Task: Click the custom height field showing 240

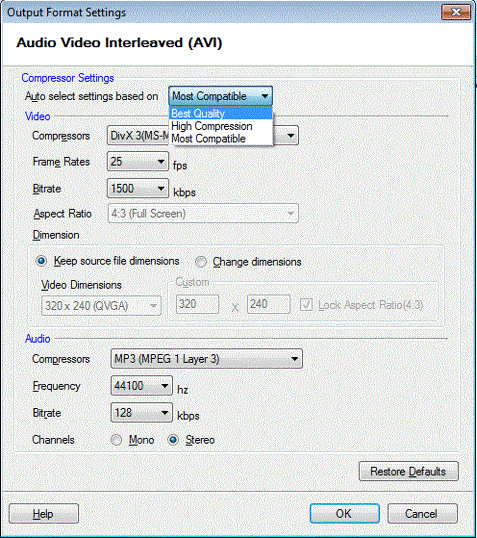Action: (268, 304)
